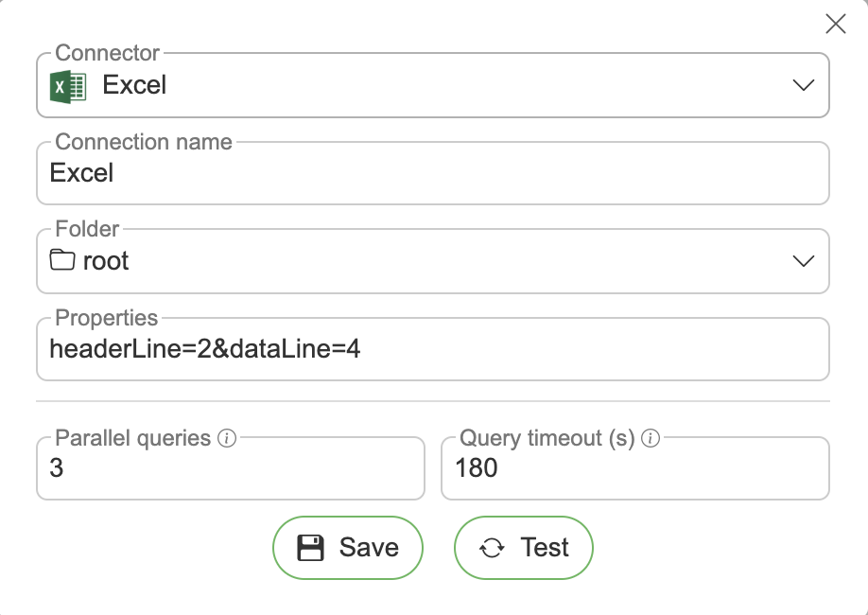Click the green Excel connector icon

pos(68,86)
